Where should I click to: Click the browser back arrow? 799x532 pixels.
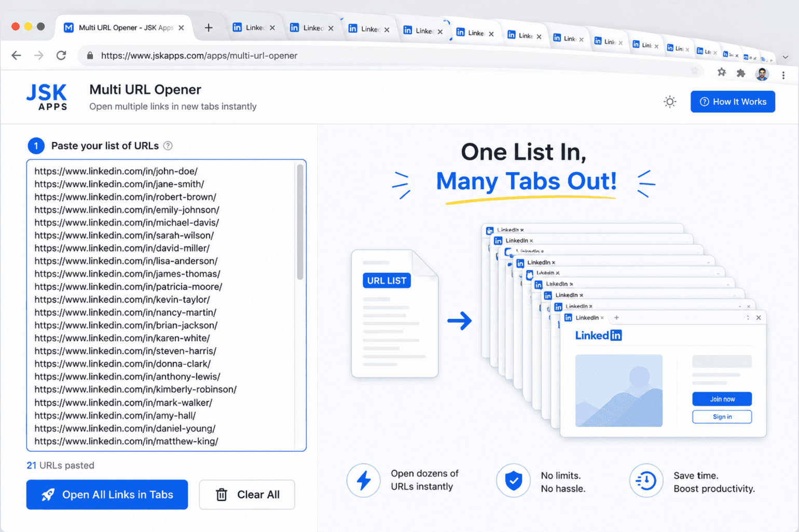17,55
